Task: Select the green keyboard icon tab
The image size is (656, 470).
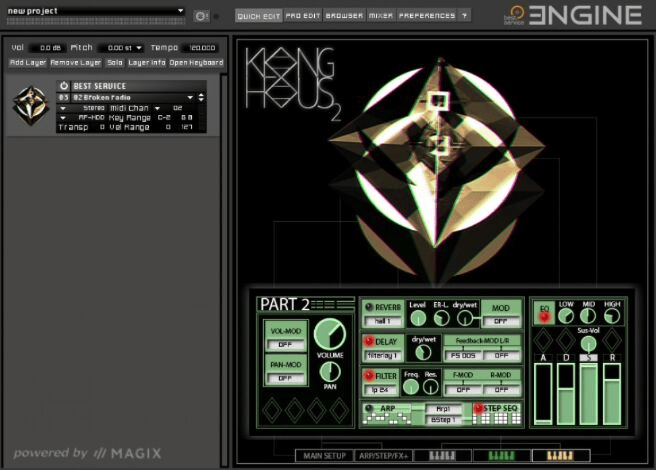Action: pos(501,456)
